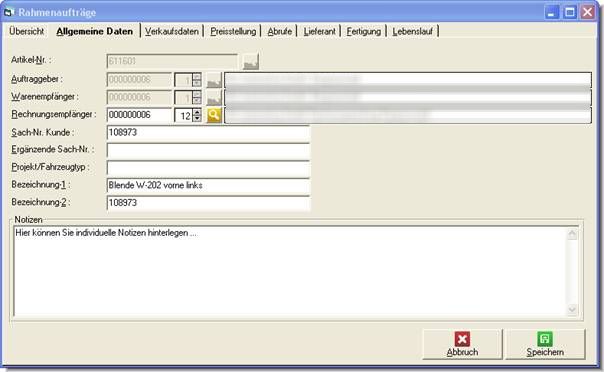Click the green Speichern disk icon
This screenshot has height=372, width=604.
pyautogui.click(x=545, y=339)
